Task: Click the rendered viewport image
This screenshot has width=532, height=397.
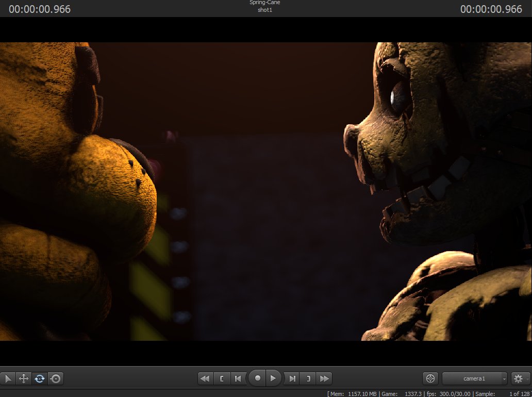Action: pos(266,191)
